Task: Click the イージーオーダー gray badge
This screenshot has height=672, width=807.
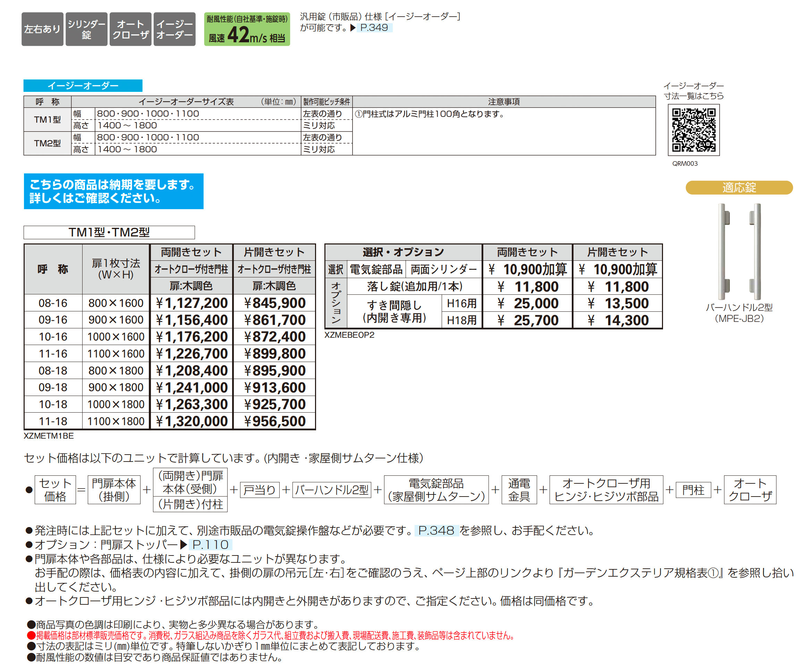Action: tap(175, 29)
